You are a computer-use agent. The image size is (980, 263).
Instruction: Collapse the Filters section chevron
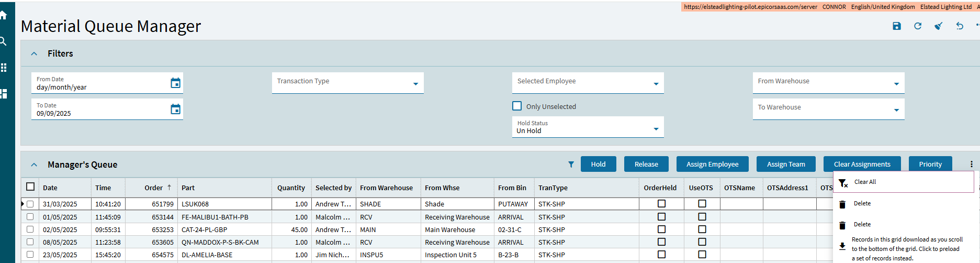coord(34,53)
